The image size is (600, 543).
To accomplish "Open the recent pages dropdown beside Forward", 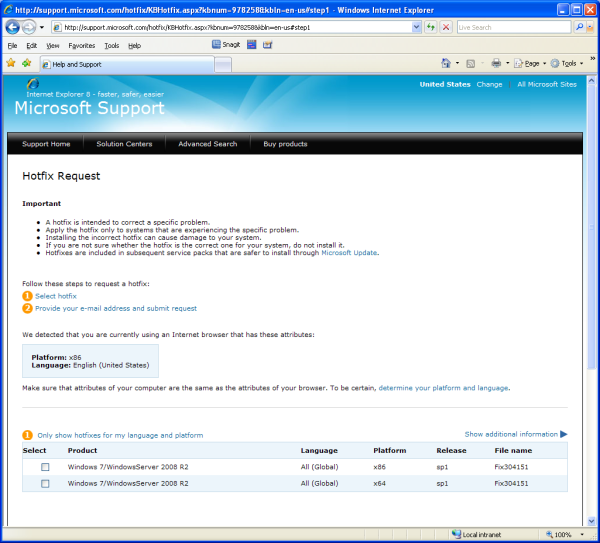I will click(x=42, y=28).
